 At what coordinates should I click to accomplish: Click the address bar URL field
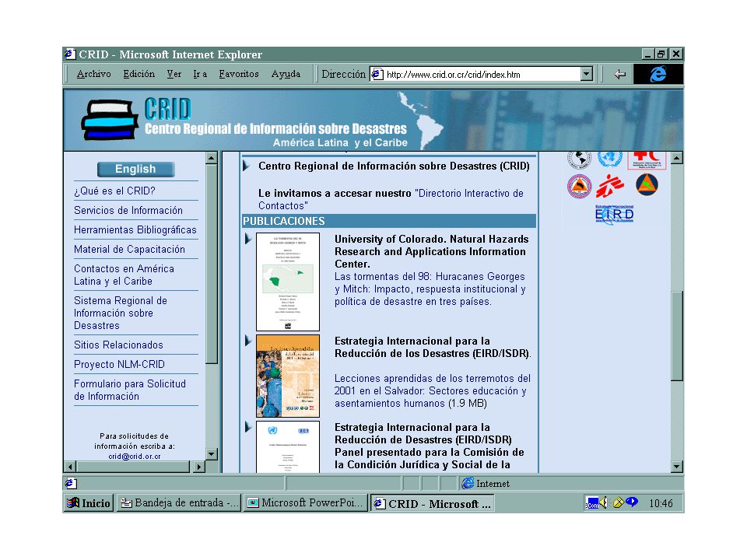[482, 75]
